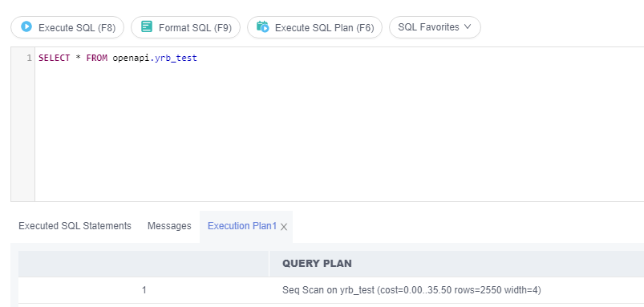
Task: Click the Execute SQL (F8) button label
Action: [x=77, y=27]
